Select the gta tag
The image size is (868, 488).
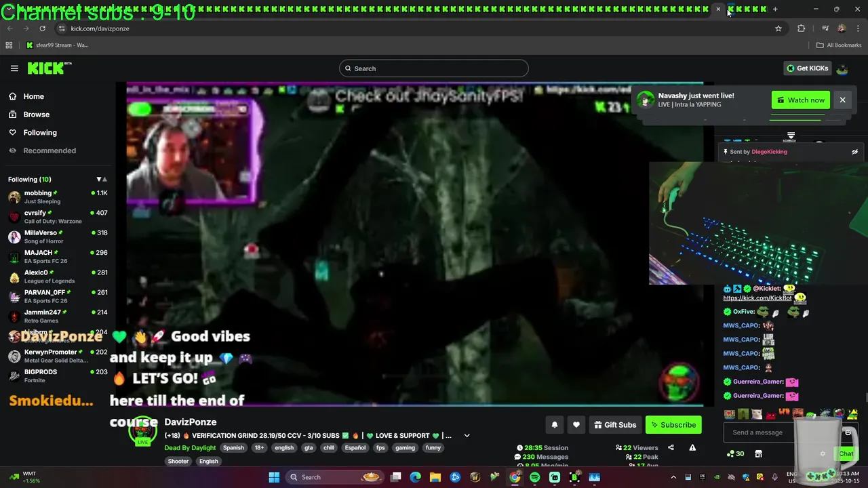309,448
